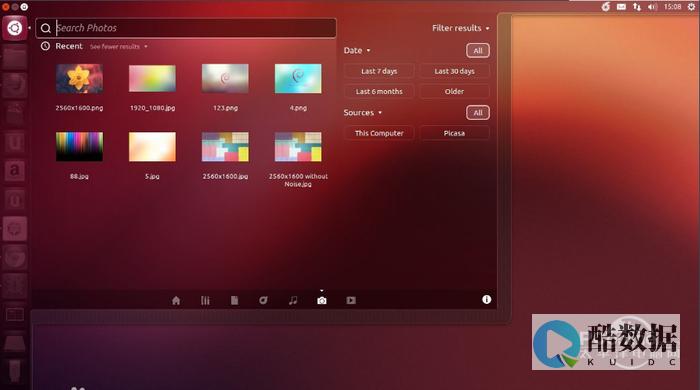
Task: Toggle the Older date filter
Action: (454, 91)
